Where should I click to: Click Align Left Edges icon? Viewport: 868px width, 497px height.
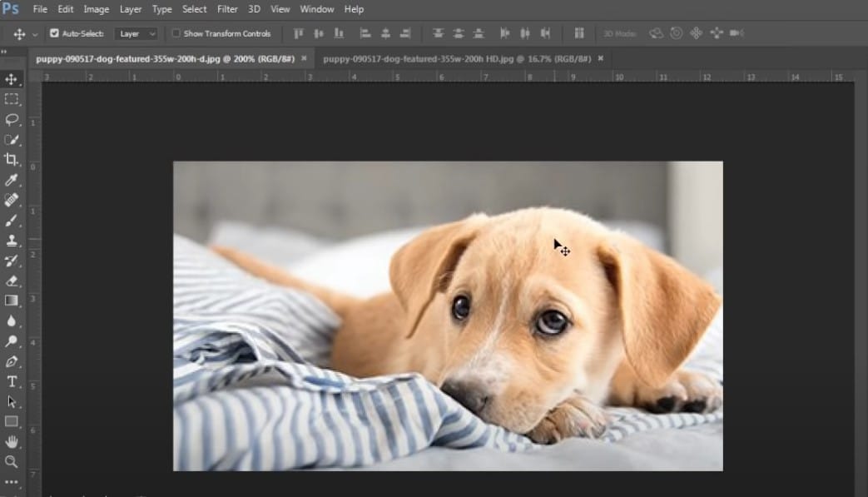click(365, 34)
